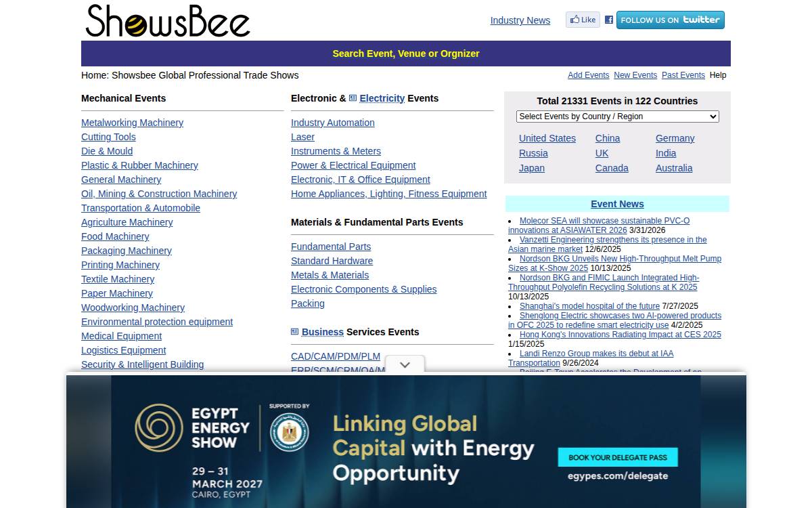The image size is (812, 508).
Task: Open General Machinery category
Action: point(121,179)
